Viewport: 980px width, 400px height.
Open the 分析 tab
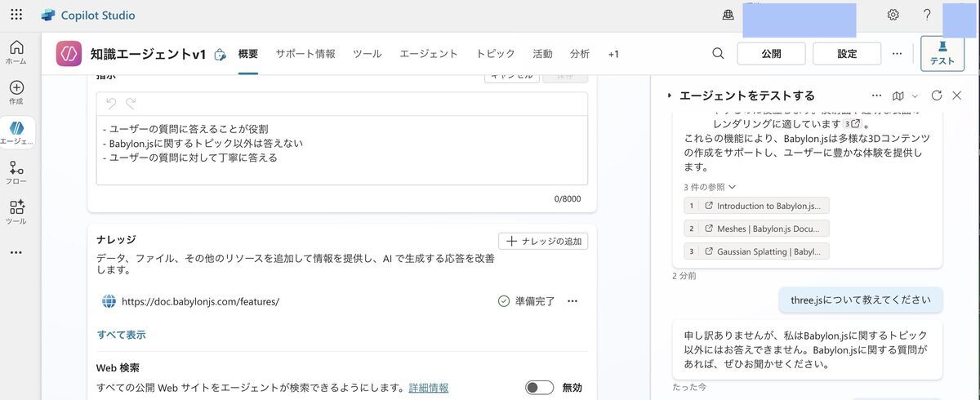pyautogui.click(x=580, y=54)
